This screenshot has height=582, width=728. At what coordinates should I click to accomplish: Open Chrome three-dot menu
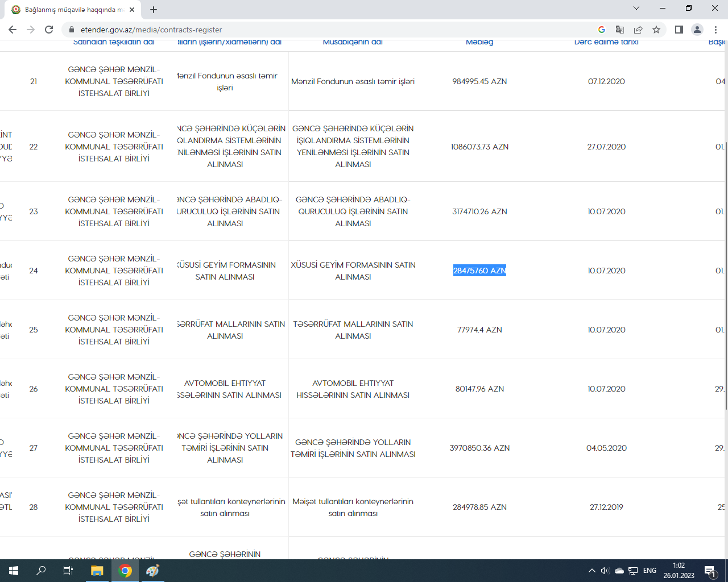(715, 30)
